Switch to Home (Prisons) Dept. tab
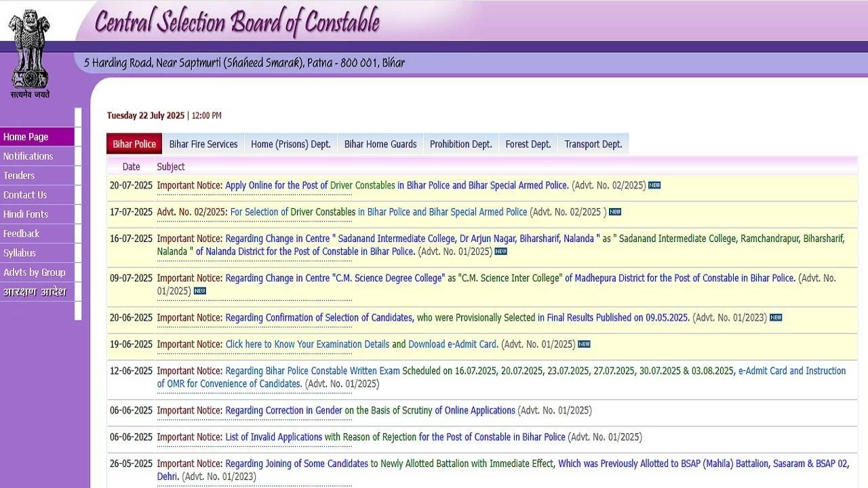868x488 pixels. [291, 144]
